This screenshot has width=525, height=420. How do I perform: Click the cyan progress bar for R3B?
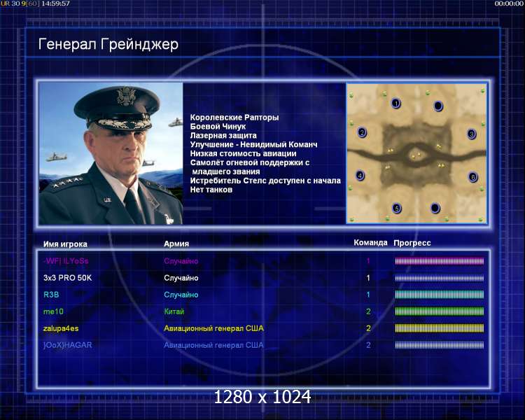click(x=440, y=295)
